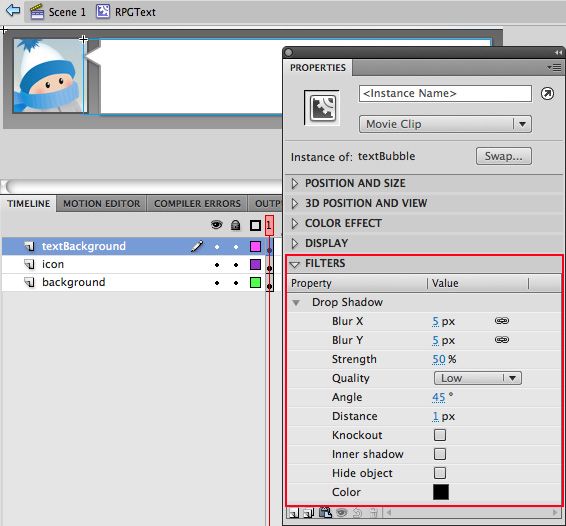Toggle visibility dot of background layer
This screenshot has height=526, width=566.
217,283
